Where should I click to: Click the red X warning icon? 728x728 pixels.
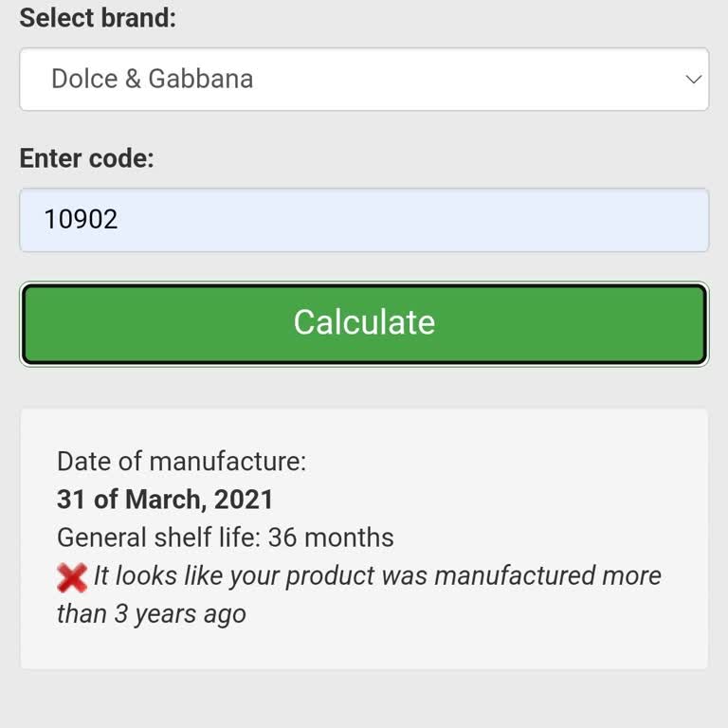[x=72, y=576]
